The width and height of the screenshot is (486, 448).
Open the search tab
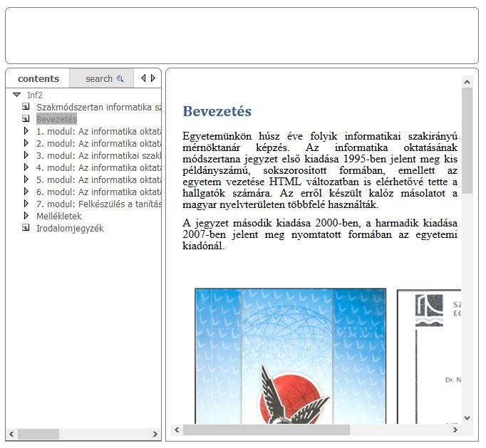(x=102, y=78)
